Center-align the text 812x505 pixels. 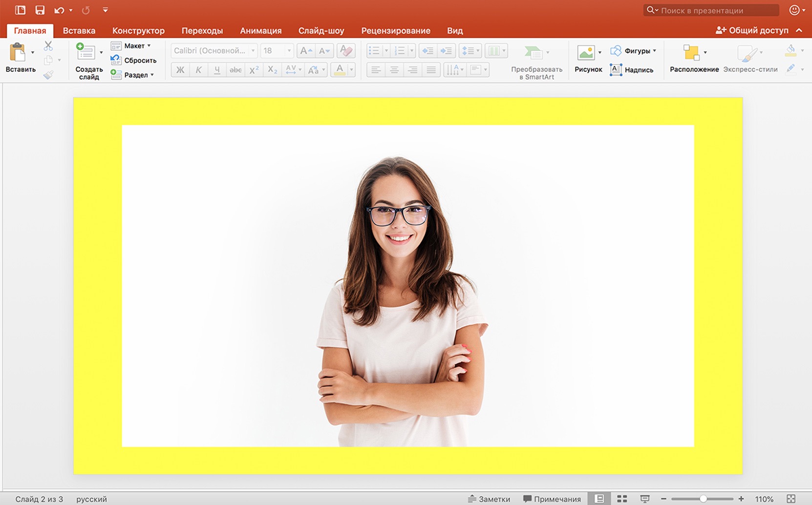394,70
